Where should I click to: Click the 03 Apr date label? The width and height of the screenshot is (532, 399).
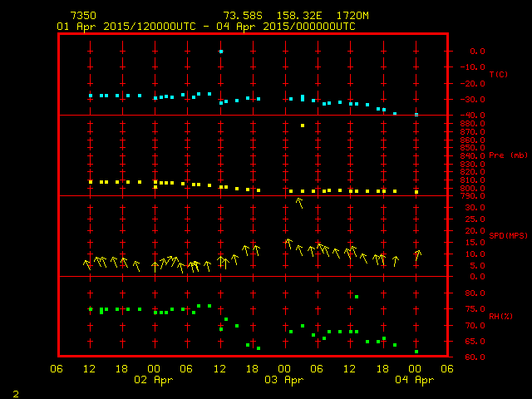click(285, 380)
